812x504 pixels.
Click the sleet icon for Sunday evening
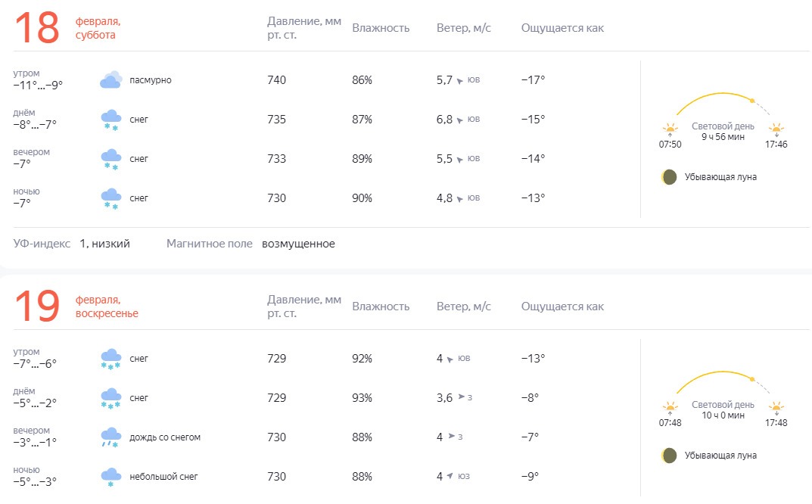(110, 437)
